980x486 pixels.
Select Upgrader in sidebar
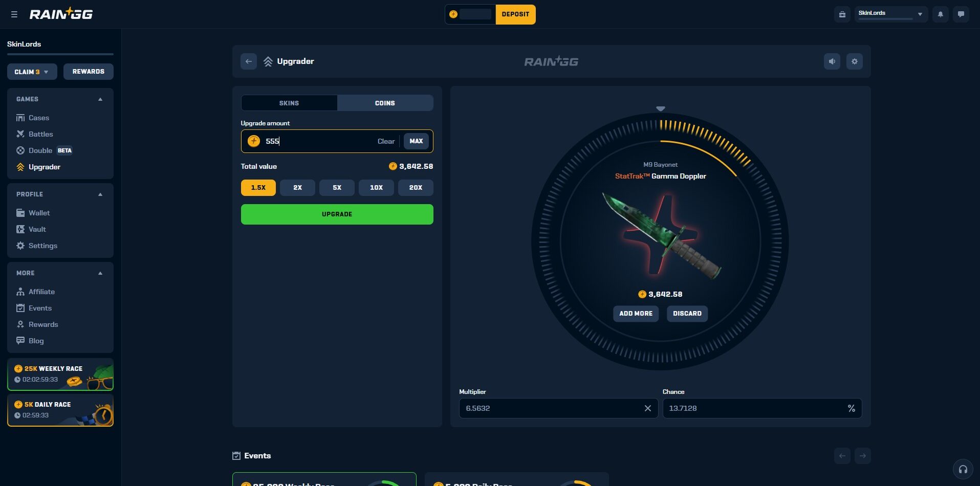38,167
